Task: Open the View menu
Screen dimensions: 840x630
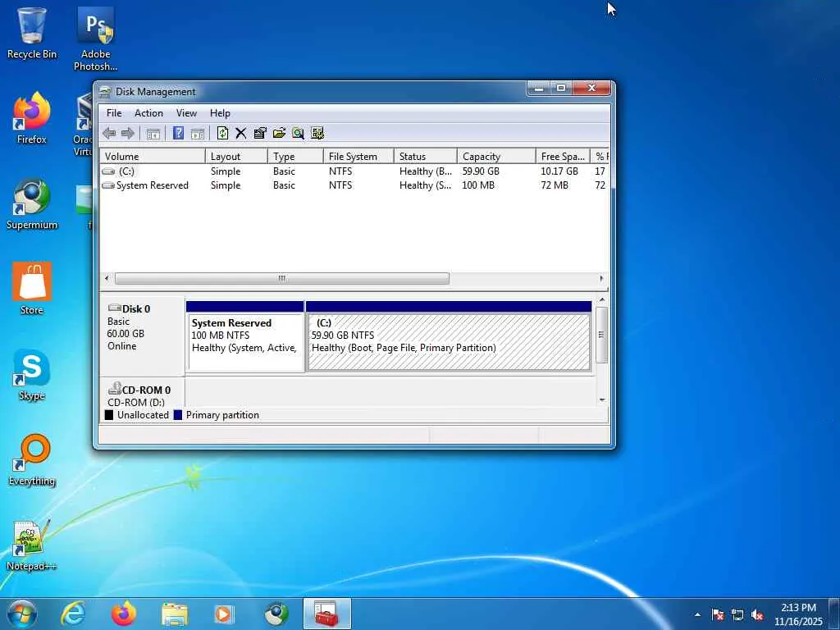Action: click(x=186, y=113)
